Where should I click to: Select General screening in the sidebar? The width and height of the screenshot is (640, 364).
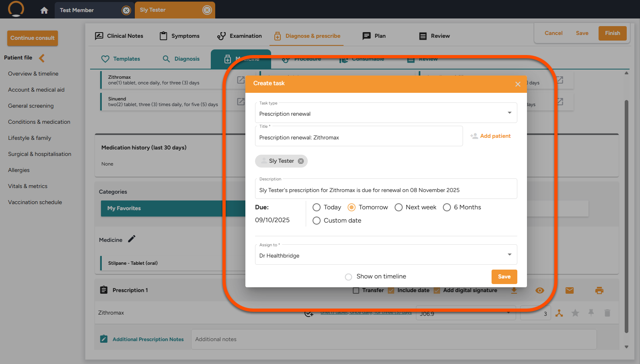pos(31,106)
